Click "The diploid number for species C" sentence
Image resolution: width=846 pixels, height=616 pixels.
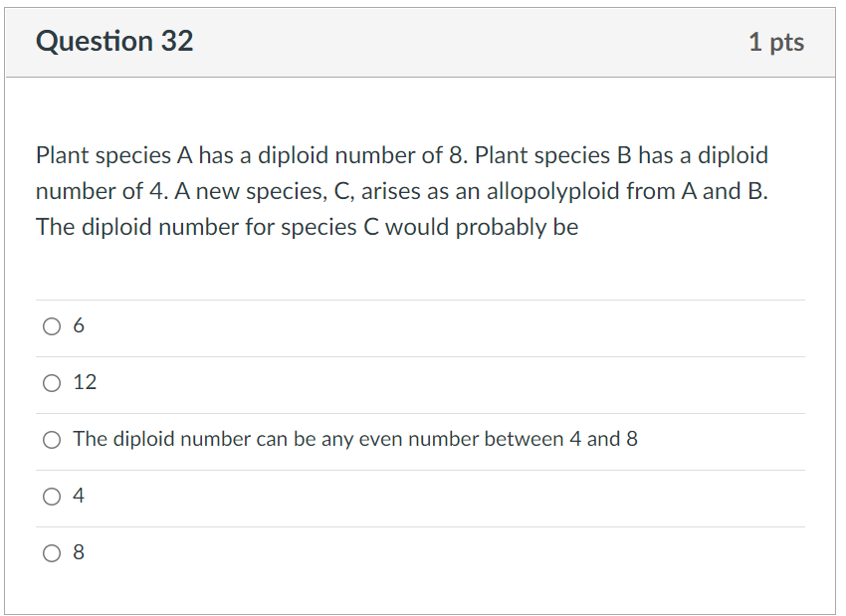pyautogui.click(x=208, y=227)
